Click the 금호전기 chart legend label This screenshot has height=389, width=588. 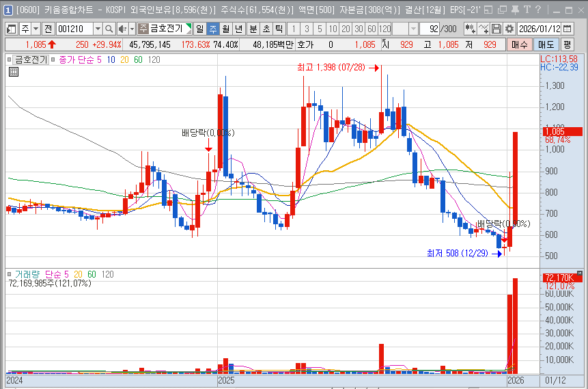click(x=31, y=59)
